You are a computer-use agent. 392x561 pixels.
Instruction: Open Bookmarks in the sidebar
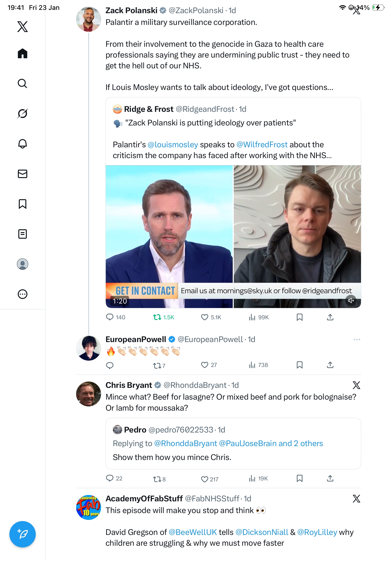[23, 204]
